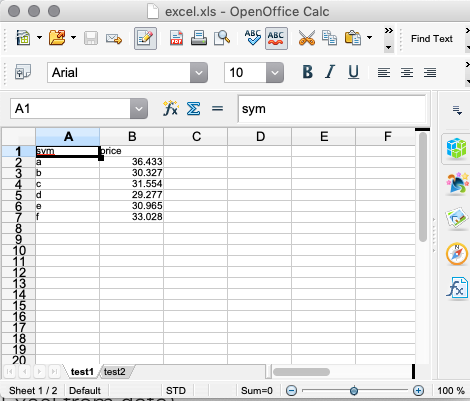Viewport: 470px width, 401px height.
Task: Open the sidebar Properties deck icon
Action: click(456, 148)
